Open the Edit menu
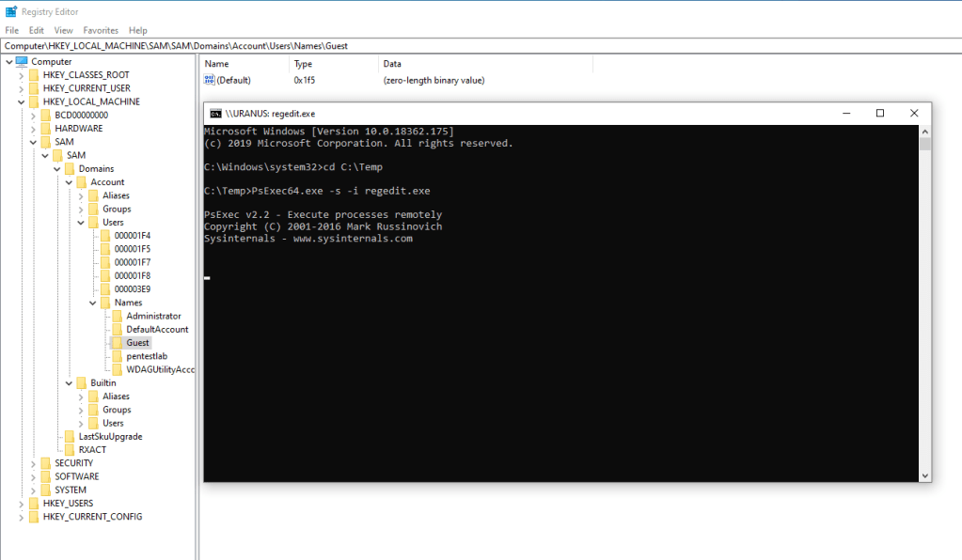Viewport: 962px width, 560px height. [x=37, y=31]
